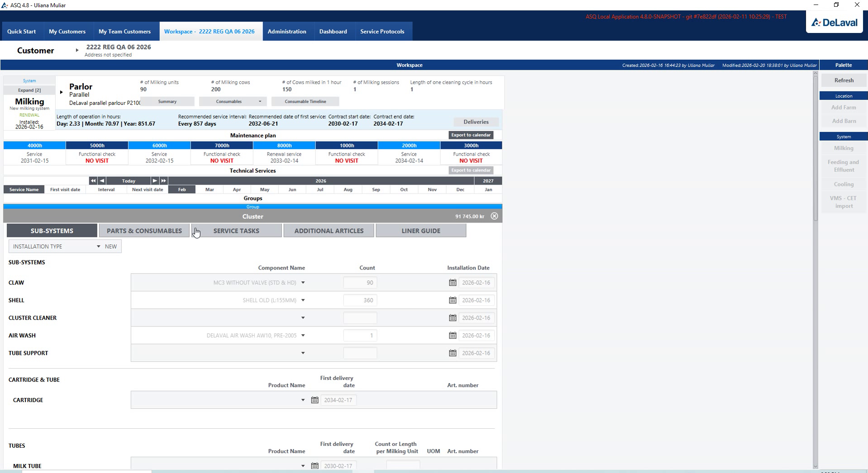868x473 pixels.
Task: Open the AIR WASH component dropdown
Action: [303, 336]
